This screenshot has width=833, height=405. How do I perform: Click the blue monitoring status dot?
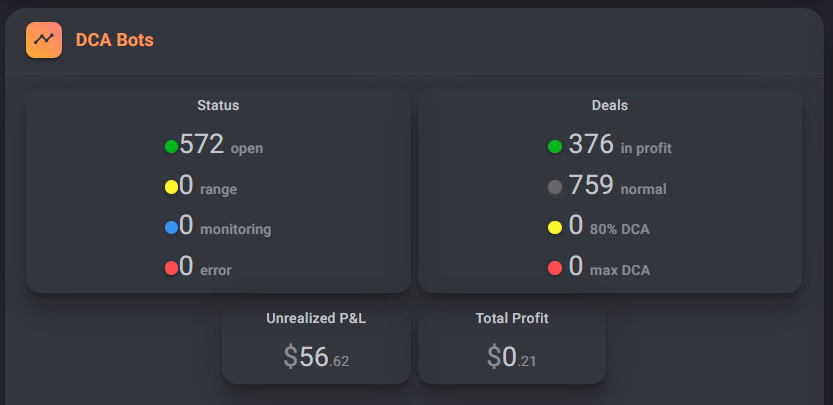(171, 228)
